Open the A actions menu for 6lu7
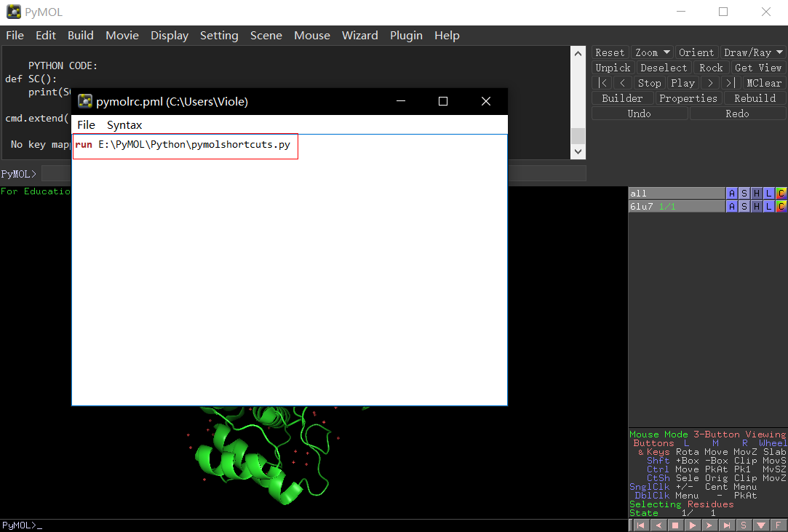This screenshot has height=532, width=788. tap(732, 206)
